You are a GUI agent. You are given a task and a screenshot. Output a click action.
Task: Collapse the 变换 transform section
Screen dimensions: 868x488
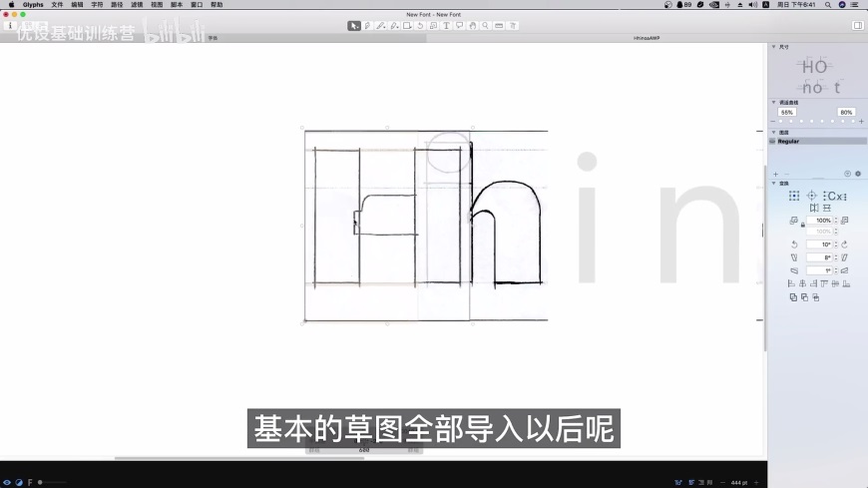774,183
